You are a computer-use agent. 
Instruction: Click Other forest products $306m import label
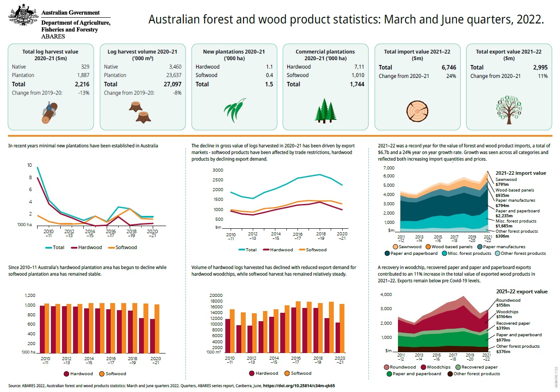pyautogui.click(x=517, y=233)
